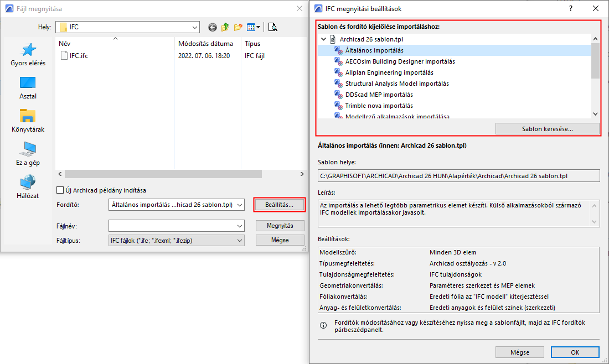
Task: Click the Sablon helye path field
Action: [x=459, y=176]
